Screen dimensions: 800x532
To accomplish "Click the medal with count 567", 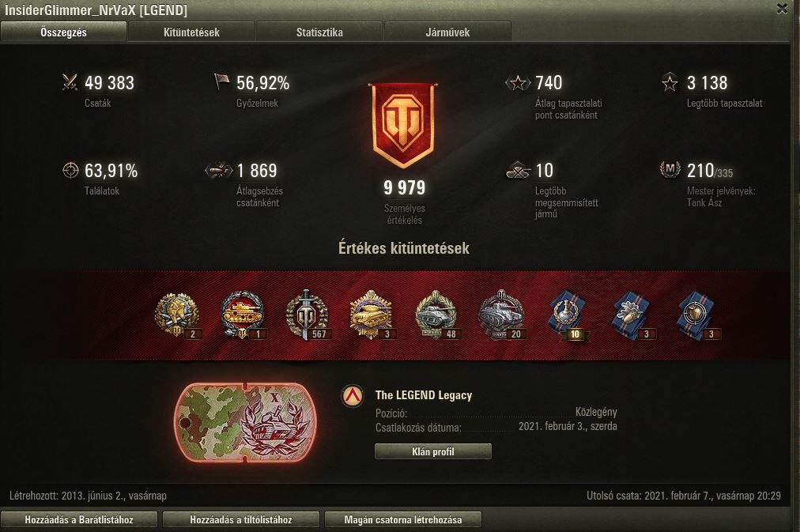I will 308,315.
